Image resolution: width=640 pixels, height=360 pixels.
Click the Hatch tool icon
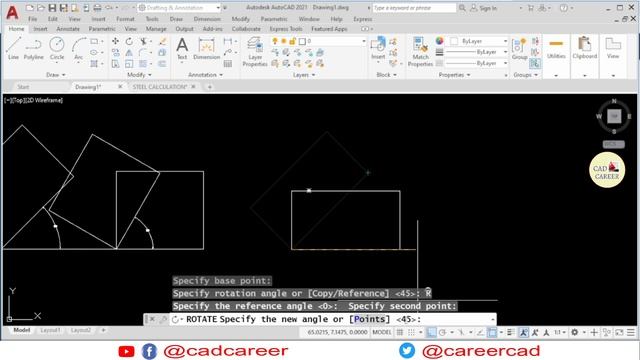click(94, 64)
